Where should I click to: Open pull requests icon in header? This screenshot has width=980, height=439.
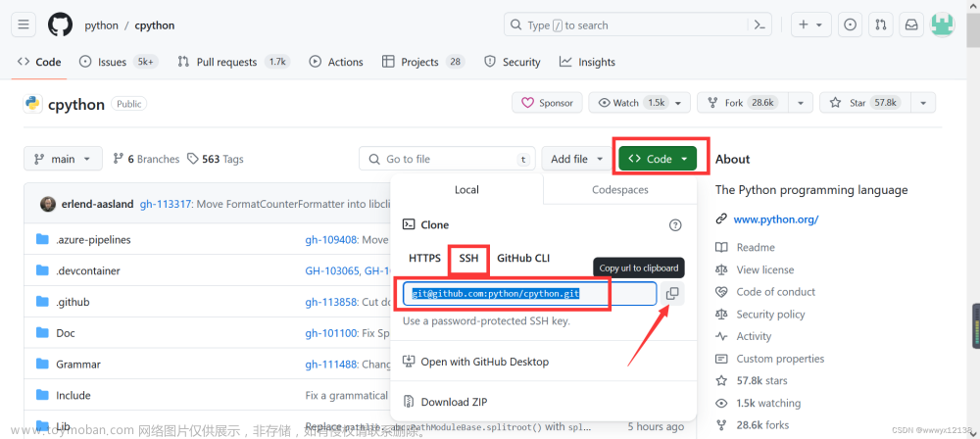point(881,25)
